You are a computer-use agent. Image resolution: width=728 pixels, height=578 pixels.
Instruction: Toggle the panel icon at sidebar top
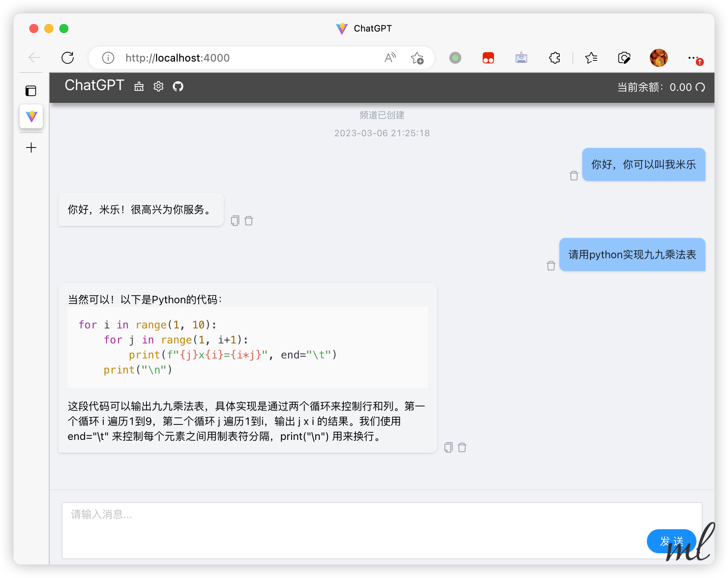click(31, 90)
